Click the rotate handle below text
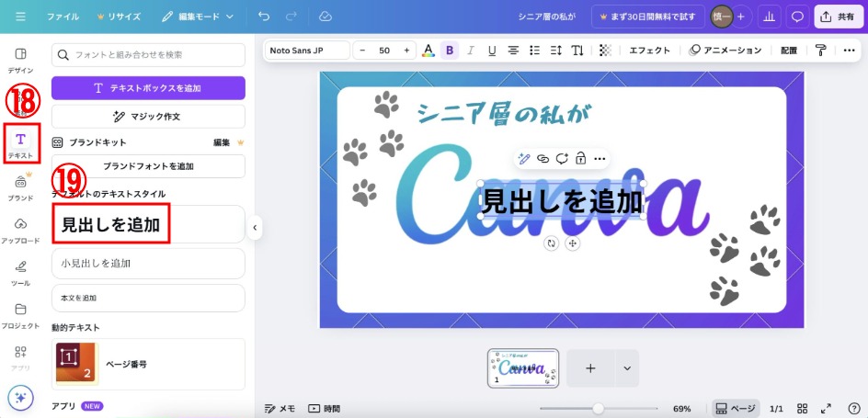Image resolution: width=868 pixels, height=418 pixels. click(x=552, y=243)
